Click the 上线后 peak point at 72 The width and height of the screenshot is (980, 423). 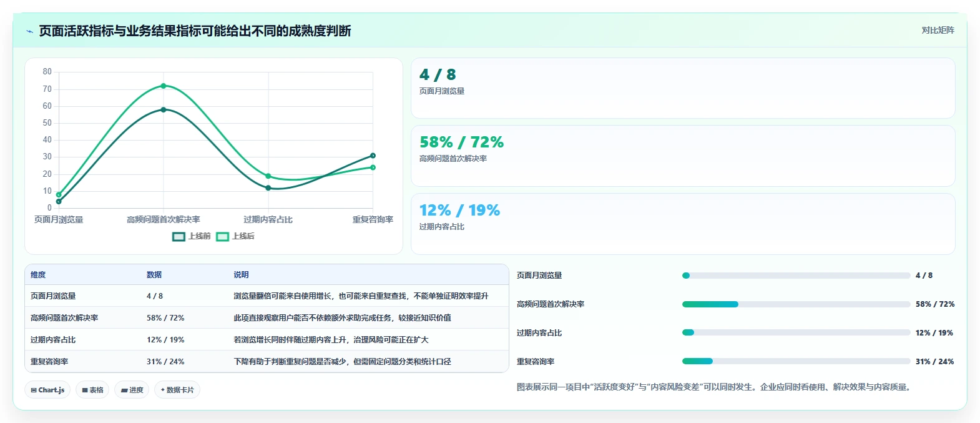[164, 86]
